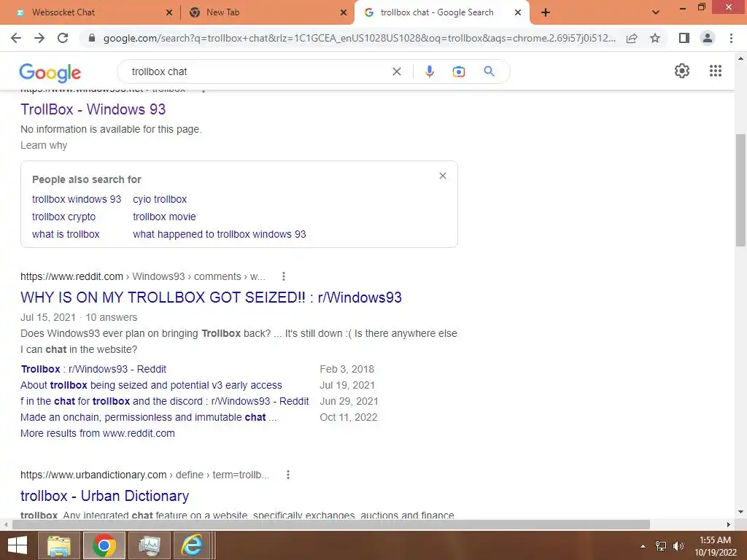Click the horizontal scrollbar right arrow
The image size is (747, 560).
[729, 524]
